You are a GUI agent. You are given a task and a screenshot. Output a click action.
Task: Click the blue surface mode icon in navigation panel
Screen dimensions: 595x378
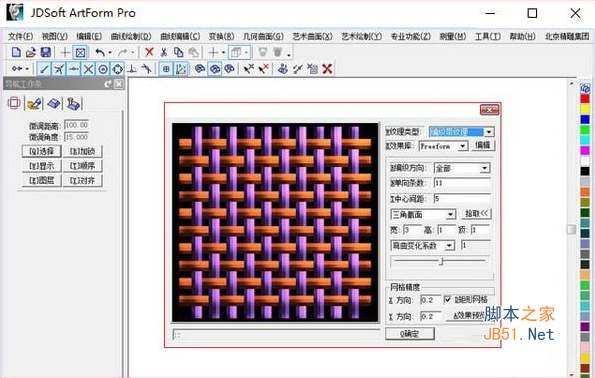[x=54, y=103]
